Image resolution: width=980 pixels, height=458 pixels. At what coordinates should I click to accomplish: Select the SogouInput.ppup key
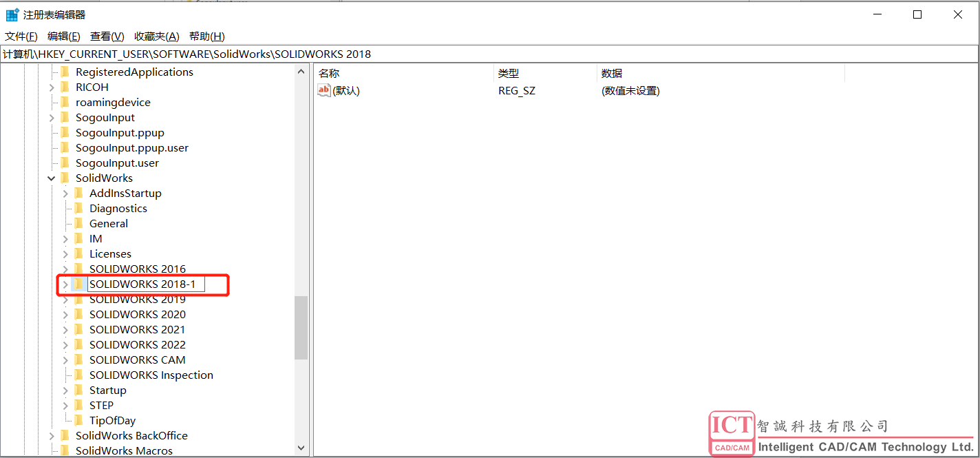click(120, 132)
